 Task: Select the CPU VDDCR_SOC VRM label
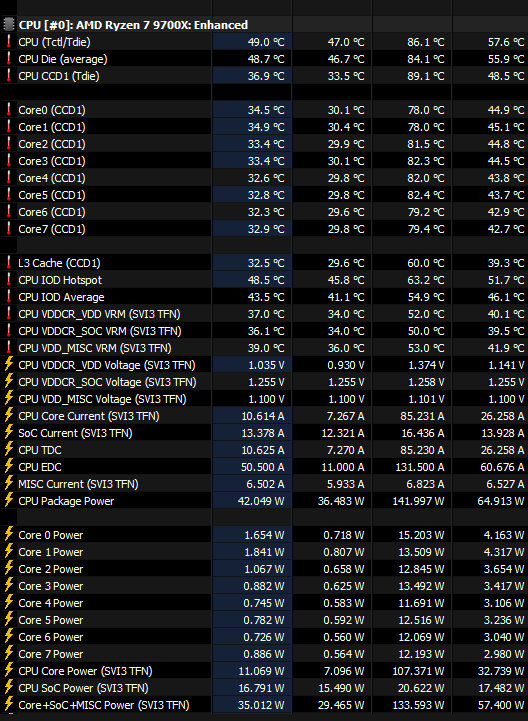coord(100,331)
